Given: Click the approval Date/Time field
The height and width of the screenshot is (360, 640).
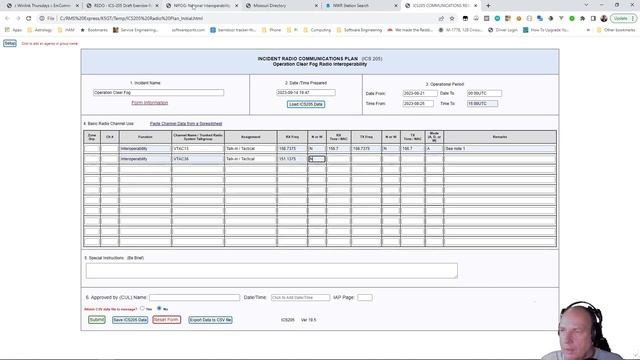Looking at the screenshot, I should (x=300, y=298).
